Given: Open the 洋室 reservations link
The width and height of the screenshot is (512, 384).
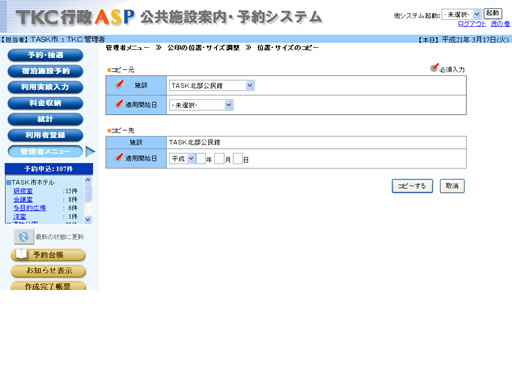Looking at the screenshot, I should pyautogui.click(x=20, y=217).
